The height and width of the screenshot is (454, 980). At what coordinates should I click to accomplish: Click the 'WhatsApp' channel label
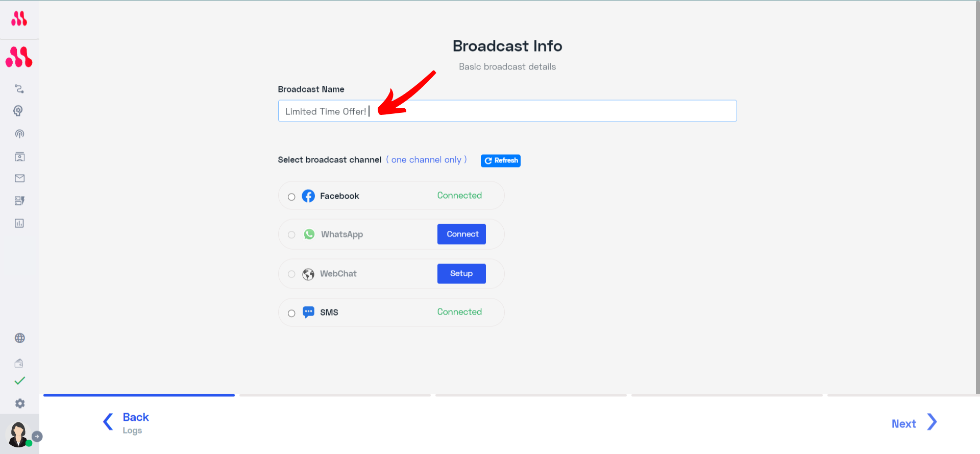(x=342, y=234)
